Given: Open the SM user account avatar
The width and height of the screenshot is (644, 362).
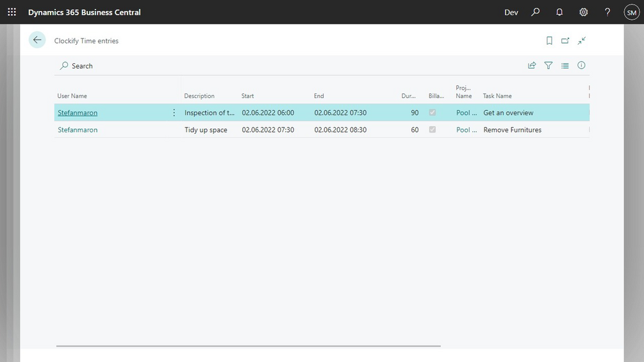Looking at the screenshot, I should [x=632, y=12].
